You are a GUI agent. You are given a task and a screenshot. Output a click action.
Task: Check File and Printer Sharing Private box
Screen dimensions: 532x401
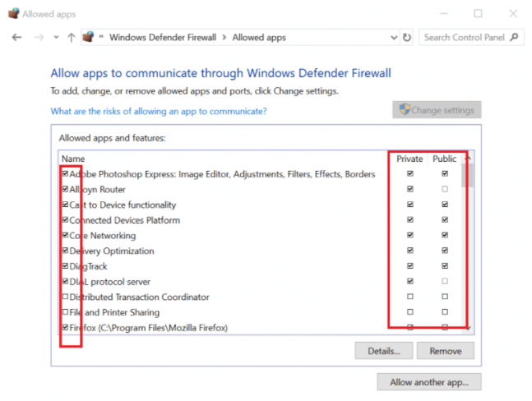(410, 311)
